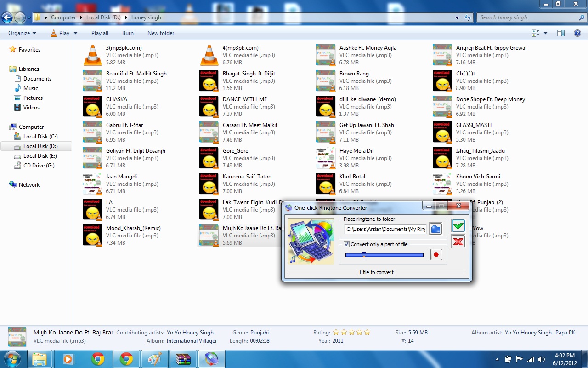
Task: Select Khol_Botal file icon
Action: click(x=326, y=184)
